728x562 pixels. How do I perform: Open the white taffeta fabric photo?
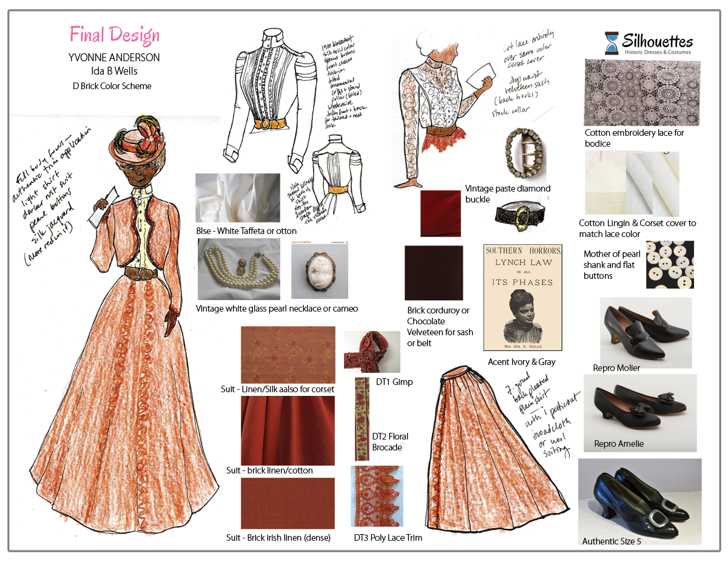[238, 198]
